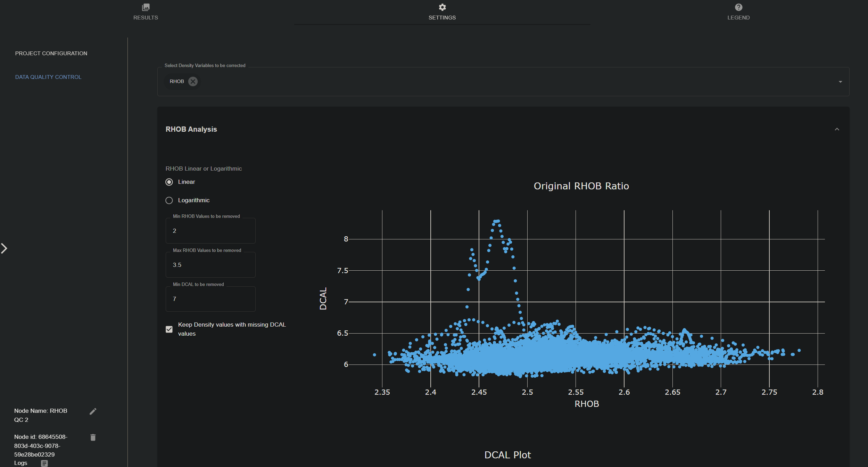Click the Results images icon
Image resolution: width=868 pixels, height=467 pixels.
click(x=146, y=7)
